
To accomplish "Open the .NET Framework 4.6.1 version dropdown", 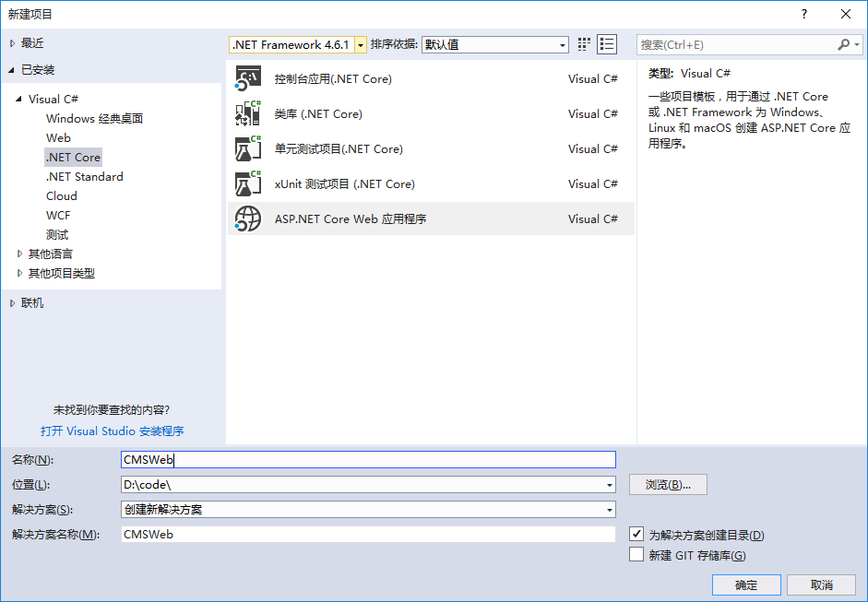I will [361, 45].
